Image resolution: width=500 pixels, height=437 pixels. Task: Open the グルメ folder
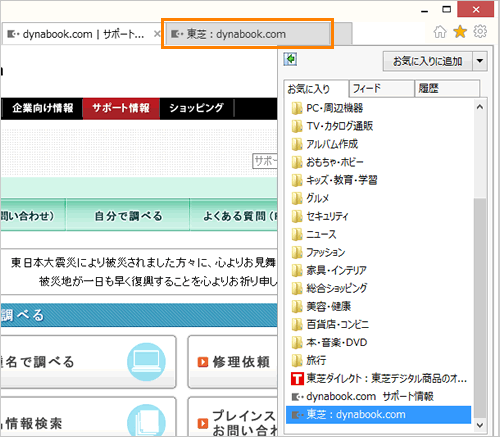point(310,198)
